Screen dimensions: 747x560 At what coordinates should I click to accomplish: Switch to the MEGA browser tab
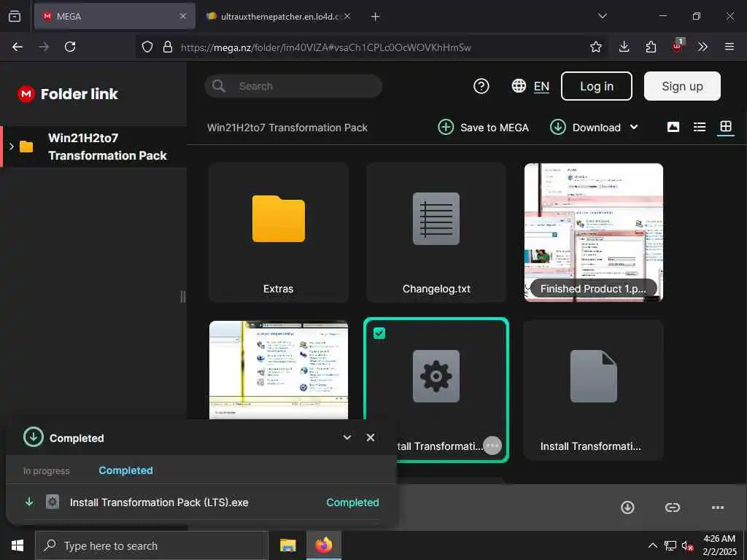tap(115, 16)
